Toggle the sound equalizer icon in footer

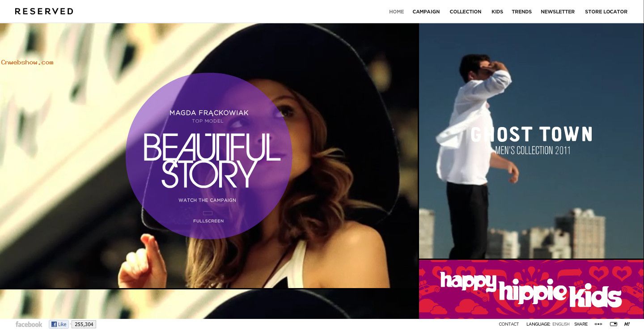pyautogui.click(x=598, y=324)
